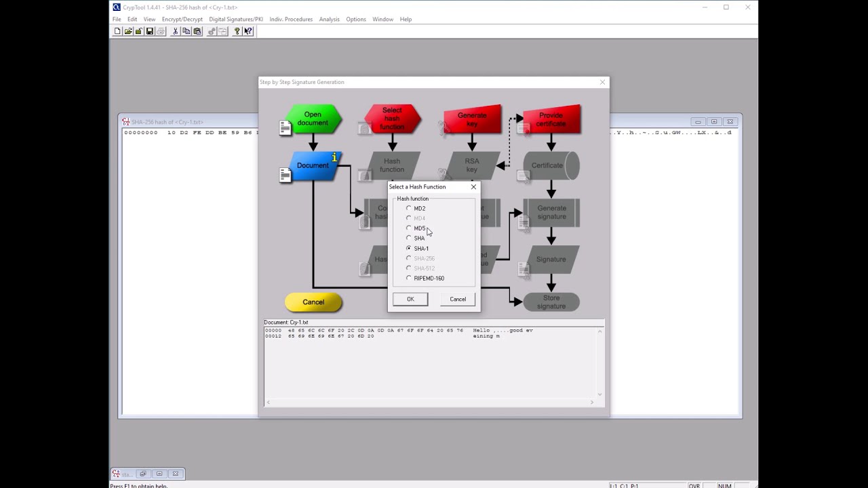868x488 pixels.
Task: Click the Copy toolbar icon
Action: [x=186, y=31]
